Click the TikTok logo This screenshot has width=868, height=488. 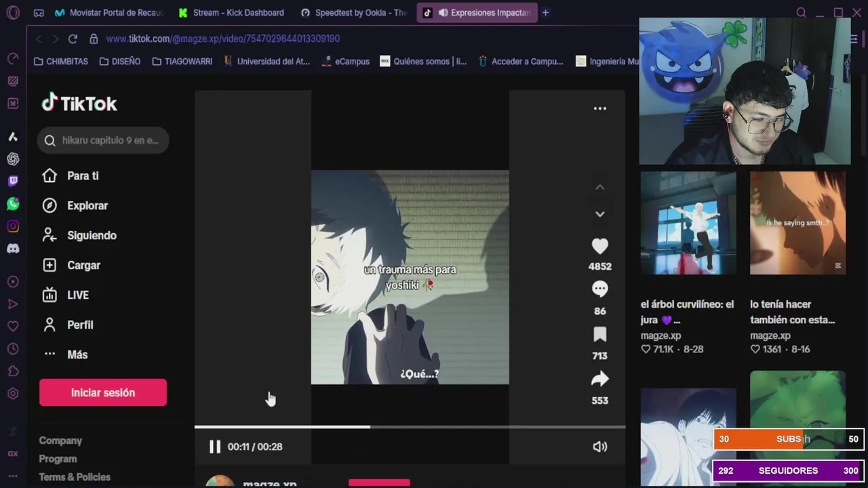79,103
